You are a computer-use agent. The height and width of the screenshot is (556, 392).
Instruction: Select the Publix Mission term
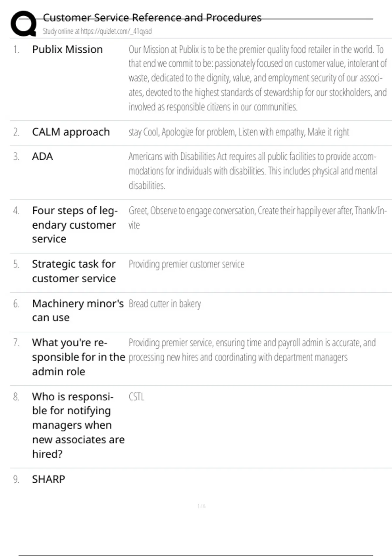(67, 49)
